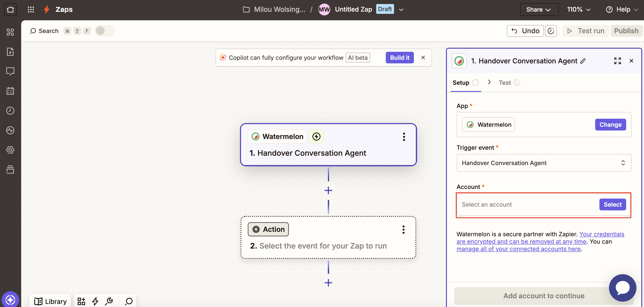This screenshot has height=307, width=644.
Task: Click the home icon in top bar
Action: point(10,9)
